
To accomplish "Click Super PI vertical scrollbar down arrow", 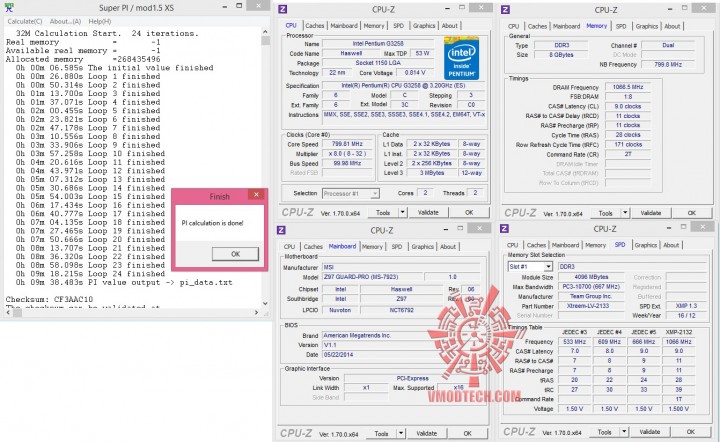I will pos(265,303).
